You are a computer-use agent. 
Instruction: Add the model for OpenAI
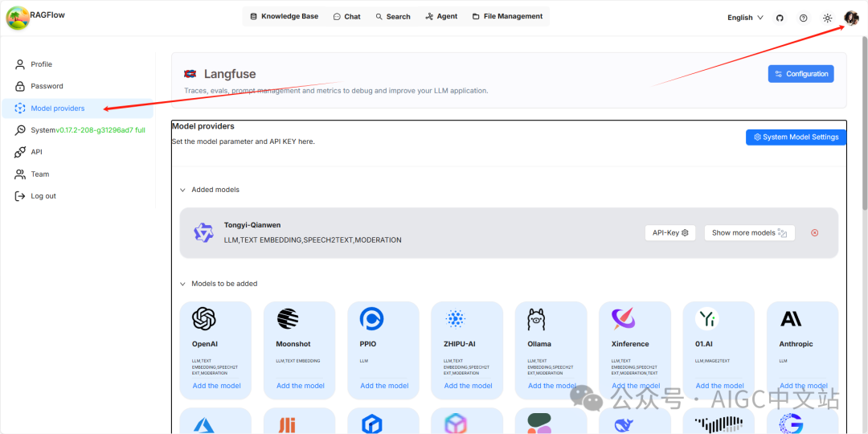216,386
